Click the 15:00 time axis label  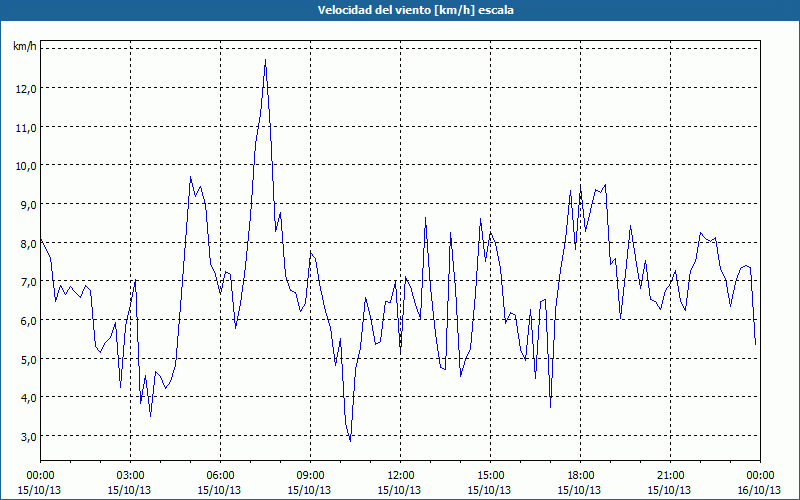coord(490,476)
